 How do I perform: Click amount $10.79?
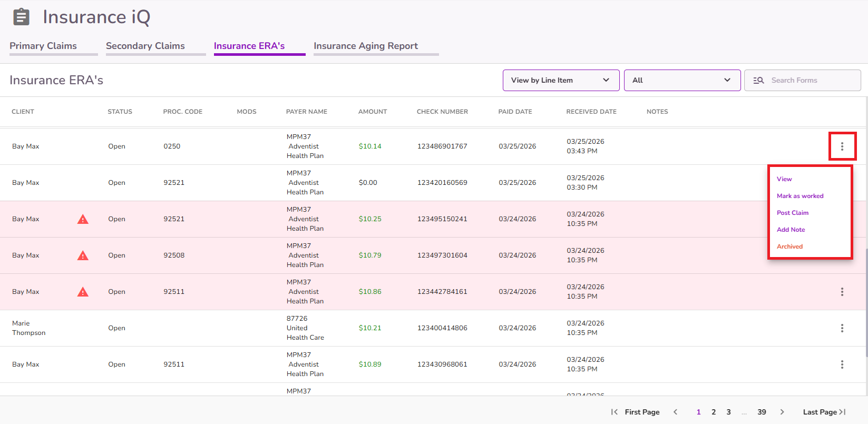370,255
